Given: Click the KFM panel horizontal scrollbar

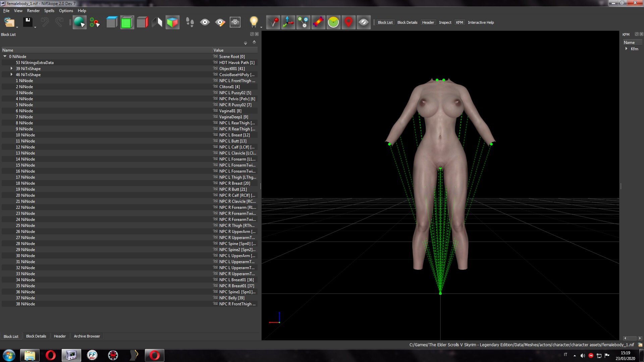Looking at the screenshot, I should click(632, 338).
